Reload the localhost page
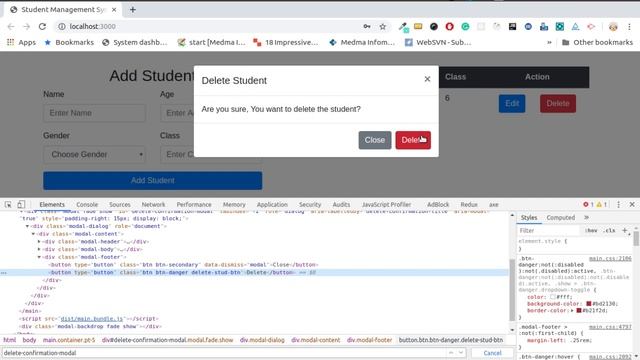The image size is (640, 360). [42, 27]
